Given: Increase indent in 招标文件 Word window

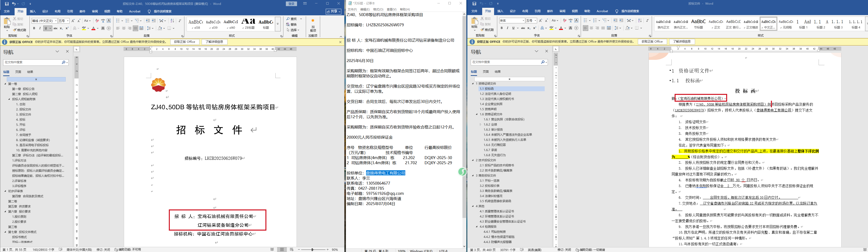Looking at the screenshot, I should [154, 21].
